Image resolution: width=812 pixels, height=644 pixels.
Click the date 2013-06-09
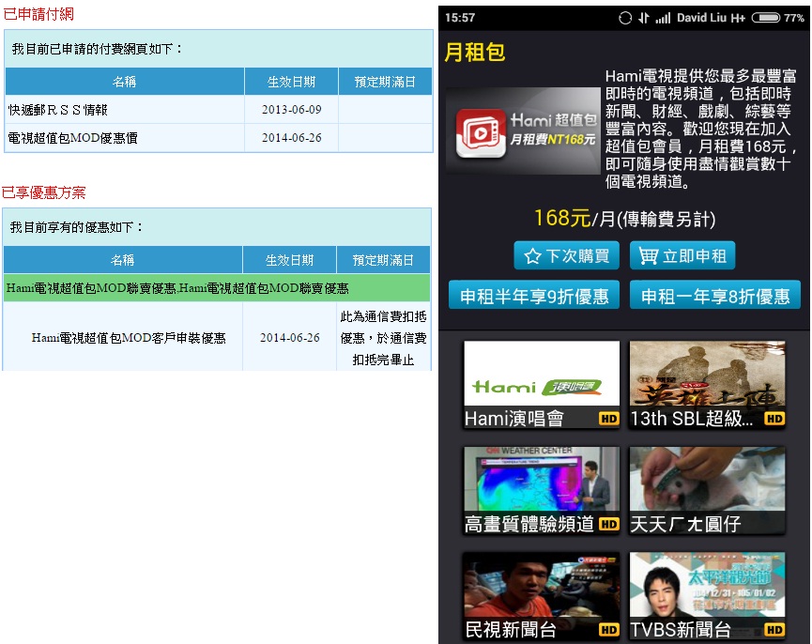pos(292,110)
